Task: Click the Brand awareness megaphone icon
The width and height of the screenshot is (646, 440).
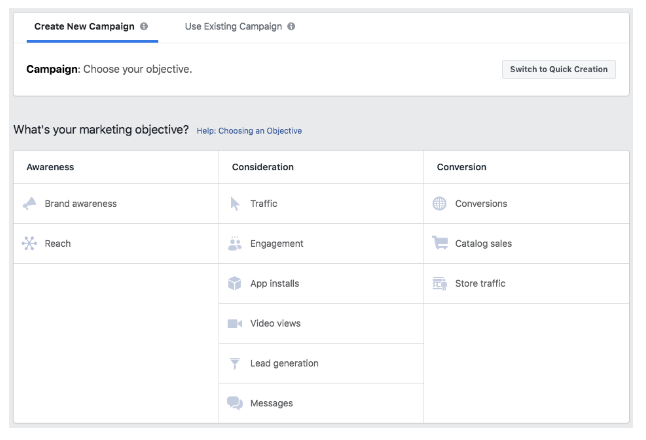Action: 29,204
